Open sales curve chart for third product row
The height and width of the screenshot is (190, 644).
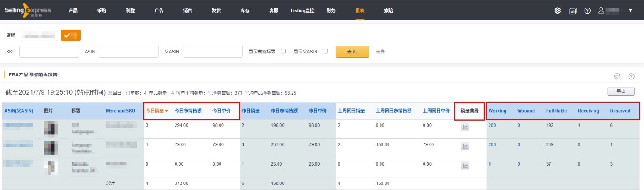point(465,166)
